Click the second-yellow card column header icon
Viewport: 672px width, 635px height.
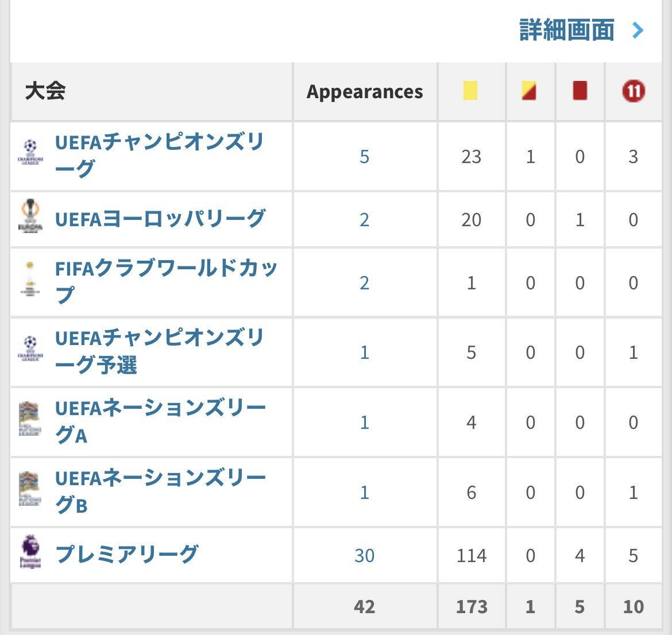[x=529, y=91]
